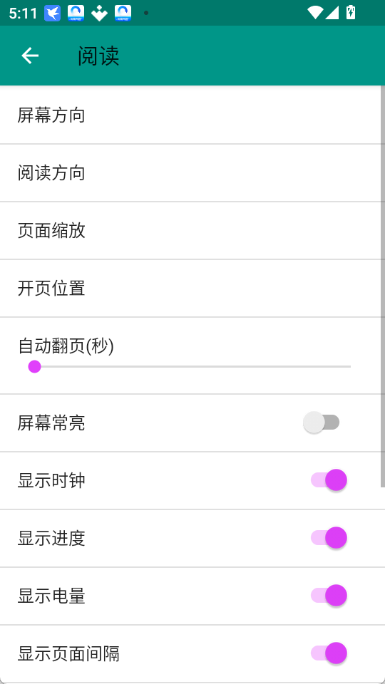
Task: Click the 阅读 page title
Action: point(99,56)
